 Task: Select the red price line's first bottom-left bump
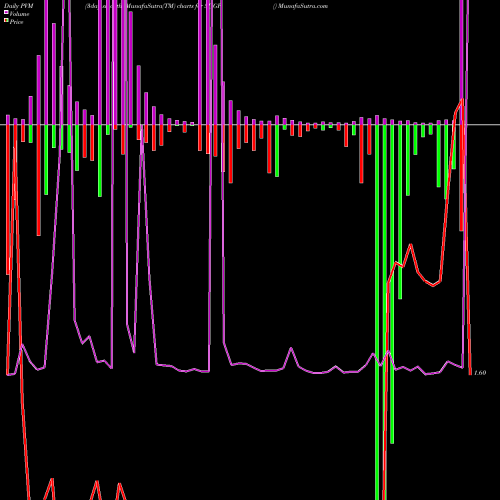[52, 480]
